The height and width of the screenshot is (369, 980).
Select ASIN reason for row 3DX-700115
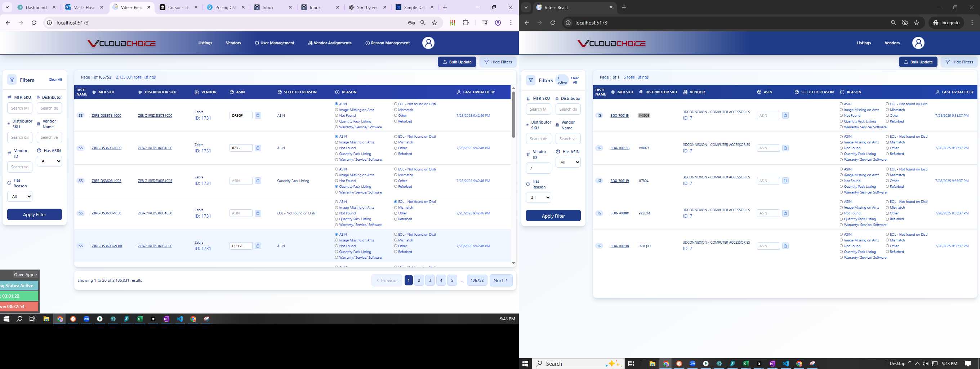[841, 104]
